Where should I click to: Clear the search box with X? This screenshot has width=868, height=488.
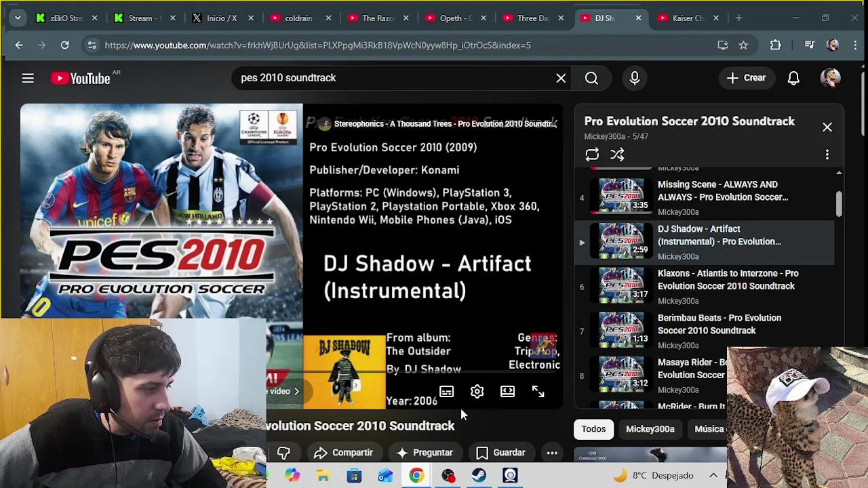[561, 78]
